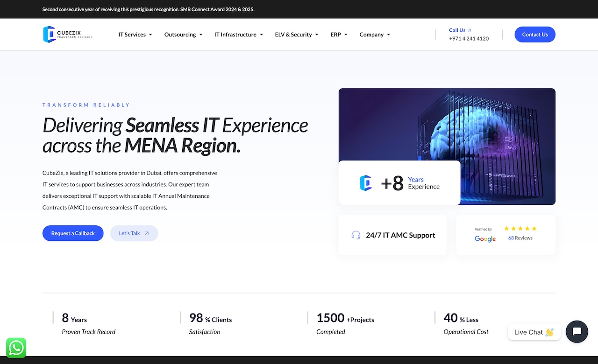Click the five-star rating icons

[x=520, y=229]
